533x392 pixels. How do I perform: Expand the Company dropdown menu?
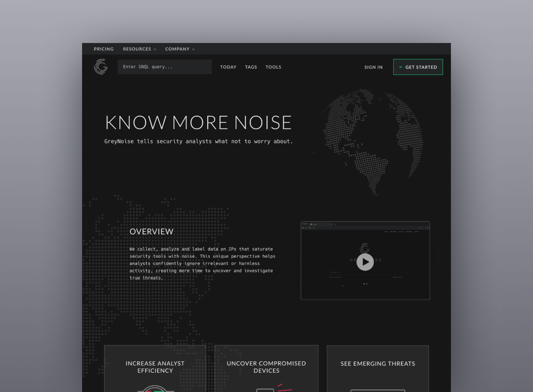180,49
